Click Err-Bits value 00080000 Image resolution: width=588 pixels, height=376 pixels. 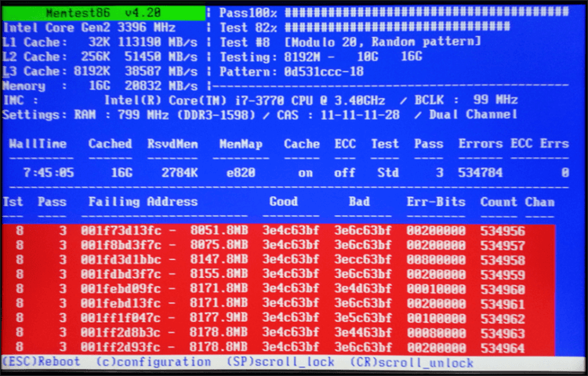[x=436, y=333]
